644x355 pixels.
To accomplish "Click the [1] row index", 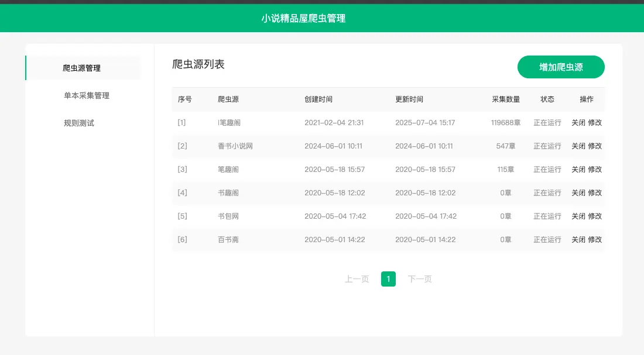I will tap(181, 123).
